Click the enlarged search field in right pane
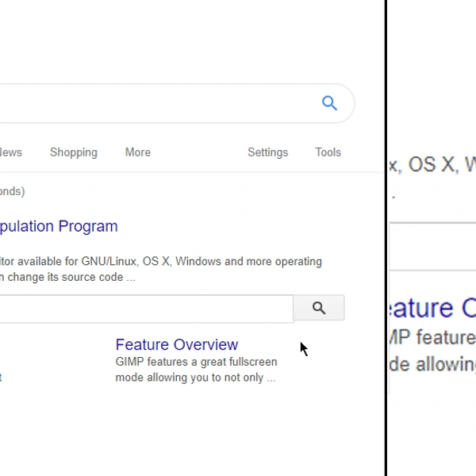 (432, 246)
